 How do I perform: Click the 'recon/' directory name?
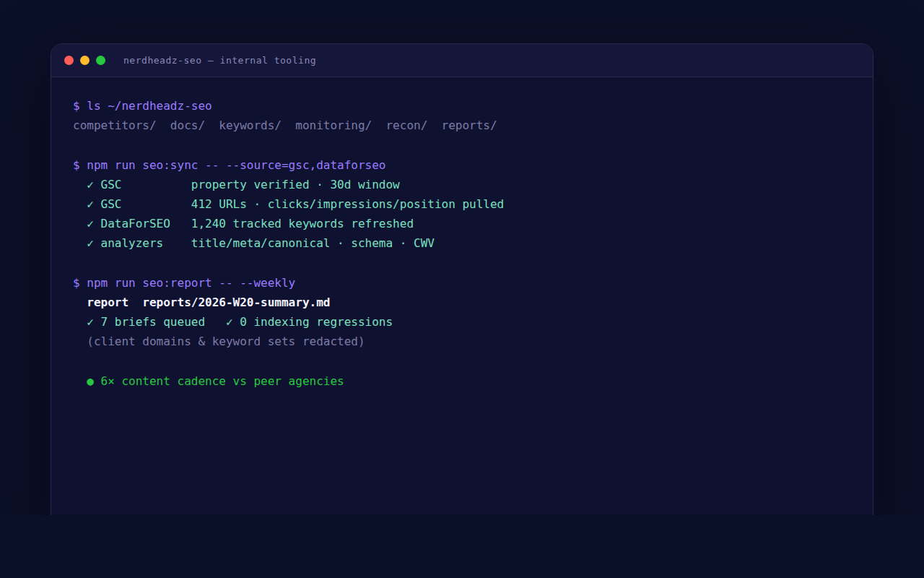click(406, 126)
